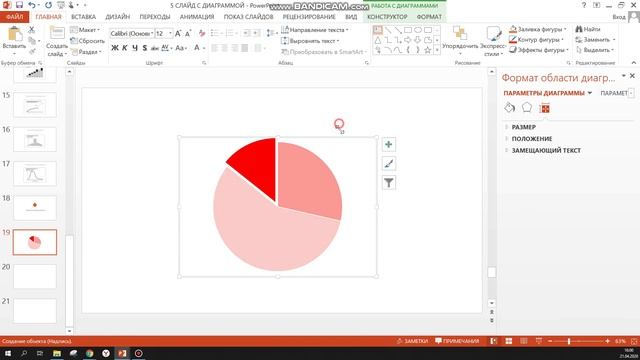Expand the ПОЛОЖЕНИЕ section

coord(532,139)
